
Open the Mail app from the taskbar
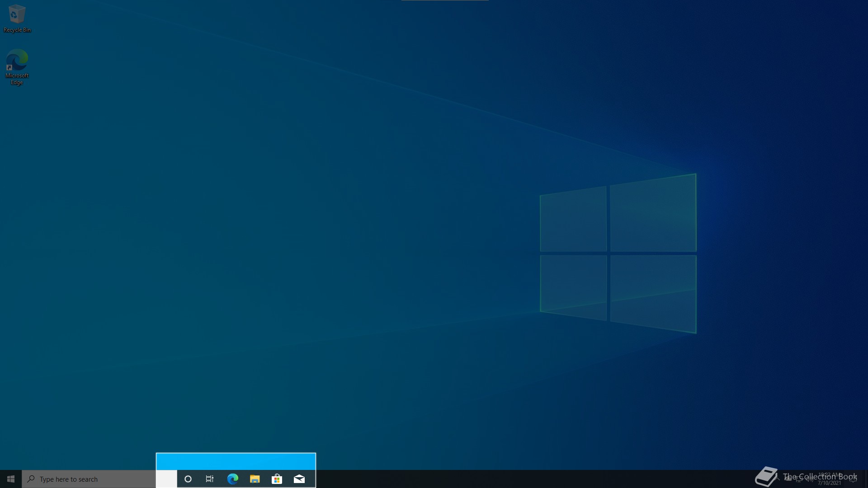(299, 479)
